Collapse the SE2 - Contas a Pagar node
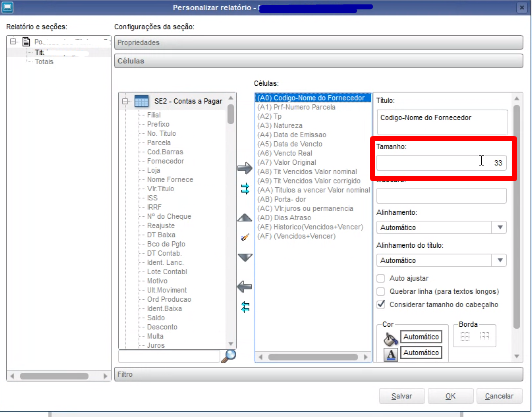 click(x=125, y=101)
